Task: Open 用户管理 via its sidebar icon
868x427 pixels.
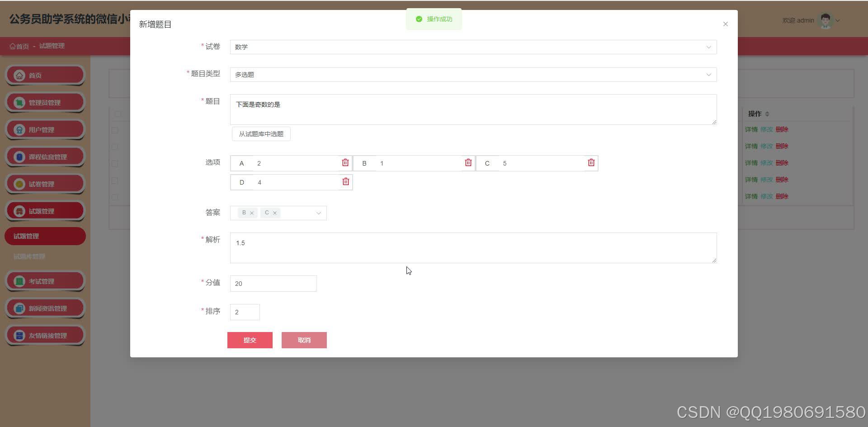Action: click(19, 129)
